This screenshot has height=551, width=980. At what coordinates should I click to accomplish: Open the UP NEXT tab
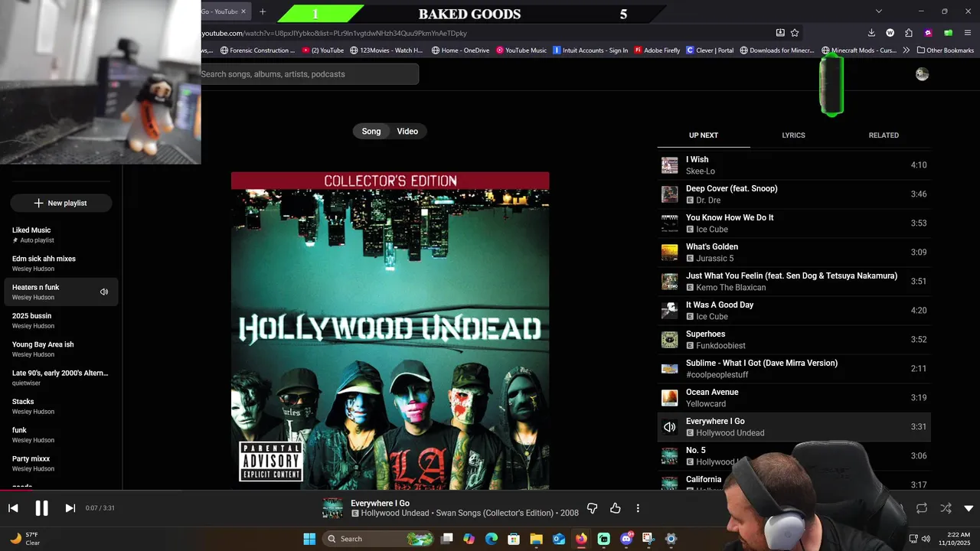tap(704, 135)
